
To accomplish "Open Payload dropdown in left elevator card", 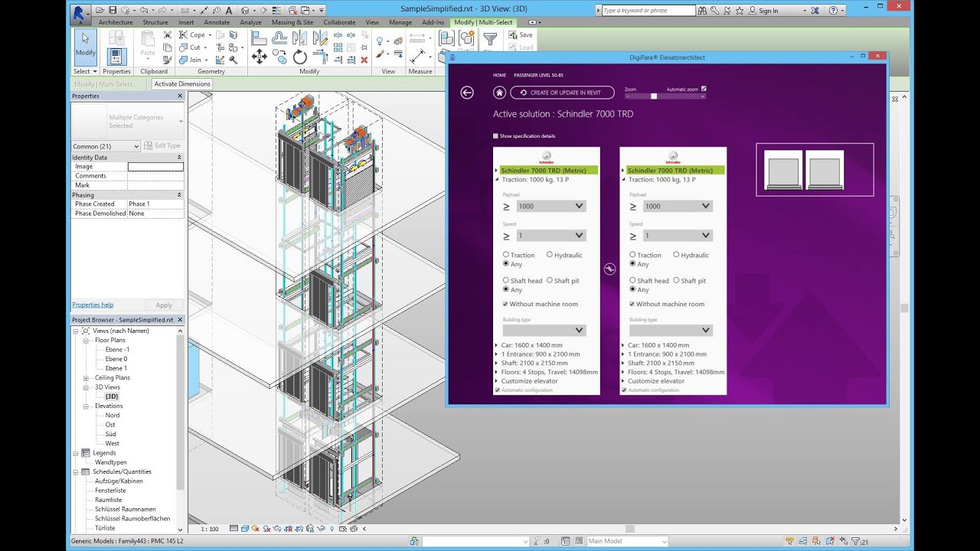I will click(x=550, y=206).
